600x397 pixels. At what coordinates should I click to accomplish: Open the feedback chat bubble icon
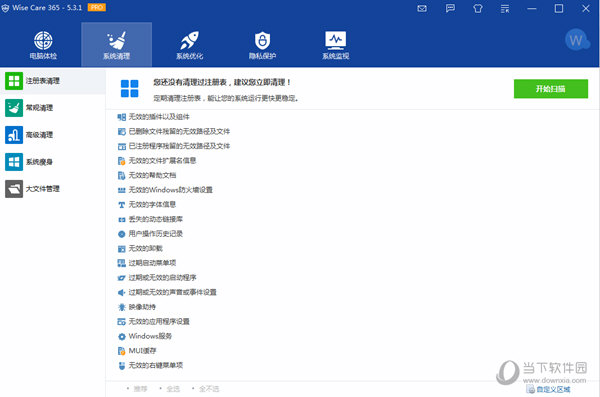[x=450, y=8]
